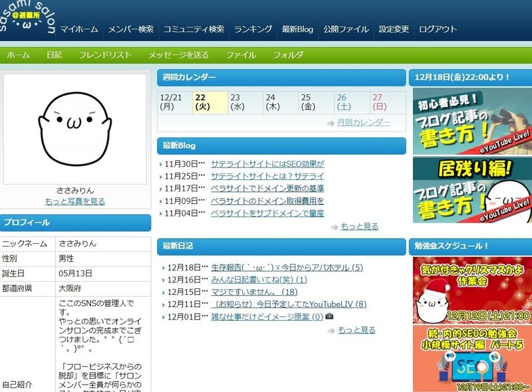Select Sunday 27 (日) in calendar
This screenshot has height=392, width=532.
pos(388,102)
